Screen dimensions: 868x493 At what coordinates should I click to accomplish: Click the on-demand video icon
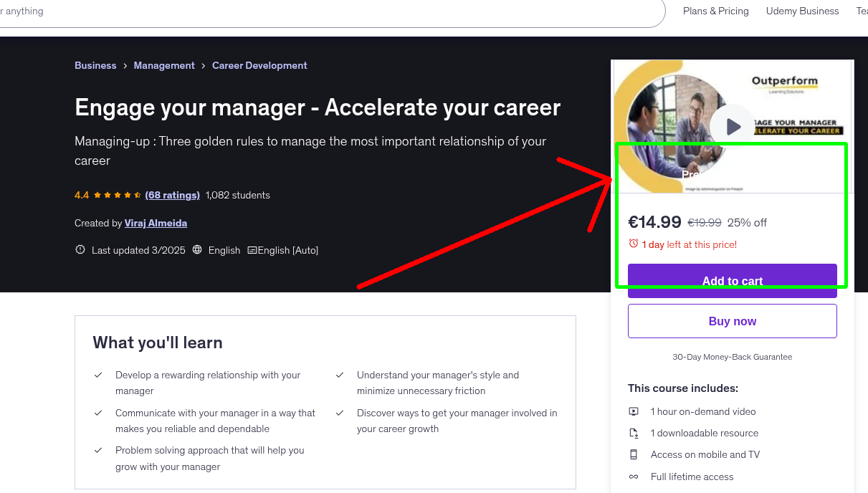click(x=634, y=411)
